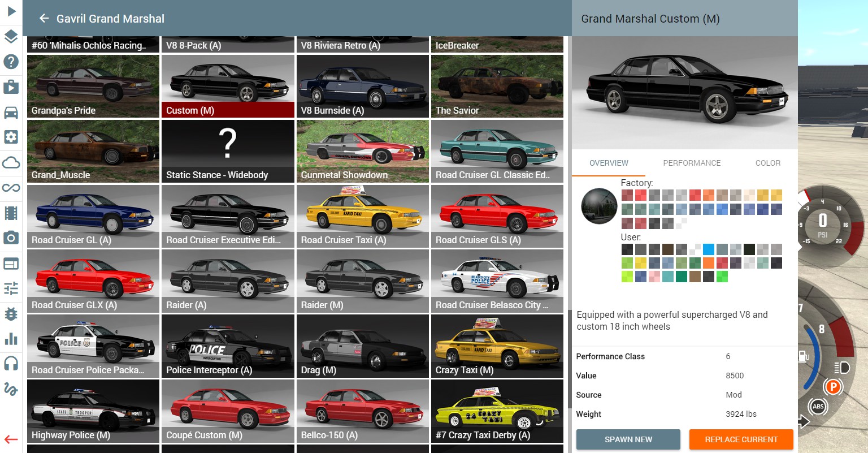Select the Crazy Taxi (M) configuration
868x453 pixels.
click(x=497, y=346)
